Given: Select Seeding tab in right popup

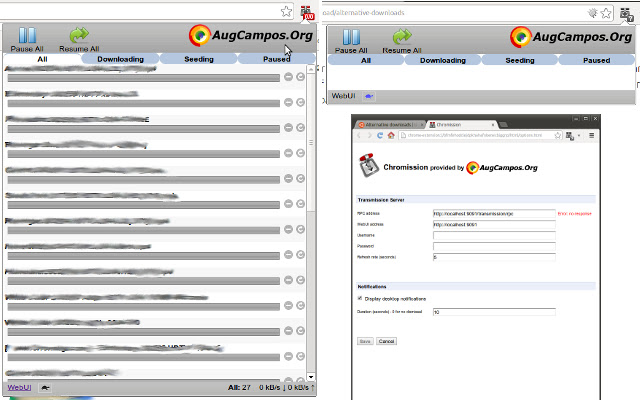Looking at the screenshot, I should (520, 60).
